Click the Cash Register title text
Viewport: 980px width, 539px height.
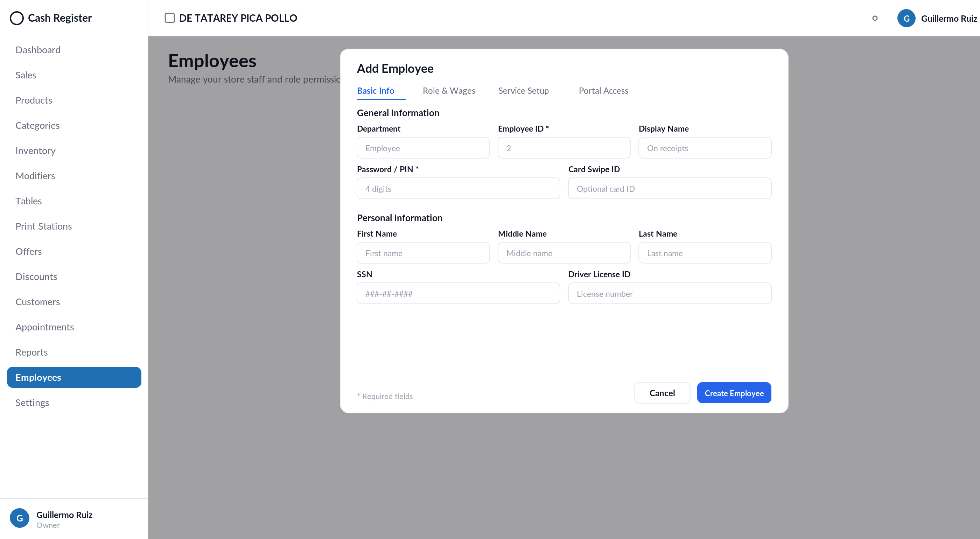pyautogui.click(x=60, y=18)
